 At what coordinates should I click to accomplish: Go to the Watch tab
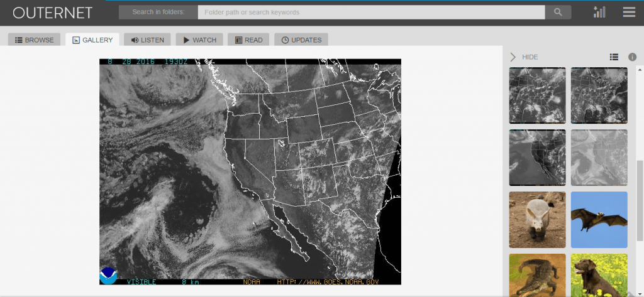coord(199,40)
